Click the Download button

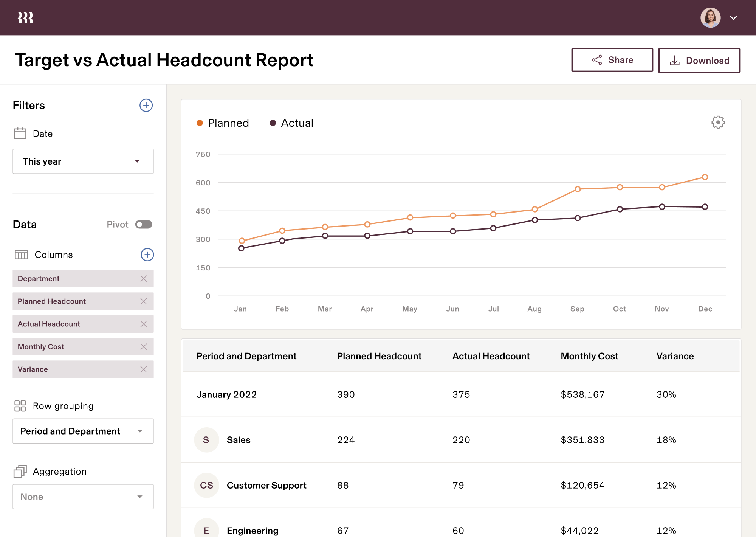point(699,60)
